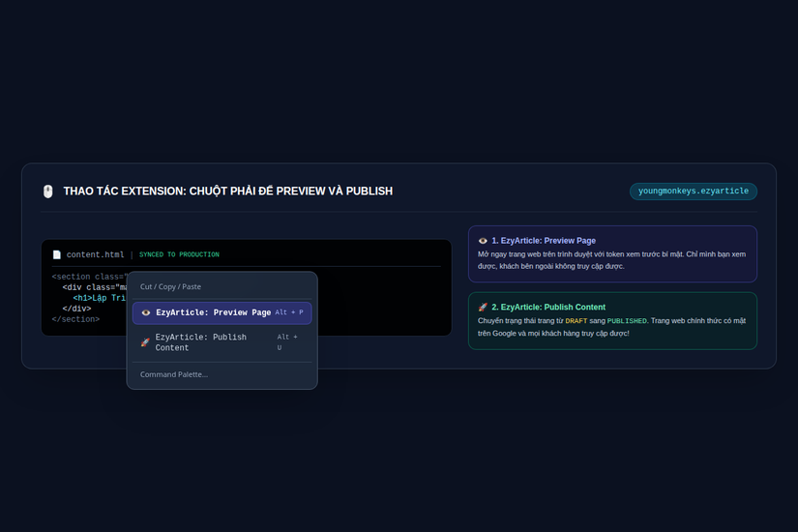The image size is (798, 532).
Task: Click the THAO TÁC EXTENSION heading text
Action: pos(228,192)
